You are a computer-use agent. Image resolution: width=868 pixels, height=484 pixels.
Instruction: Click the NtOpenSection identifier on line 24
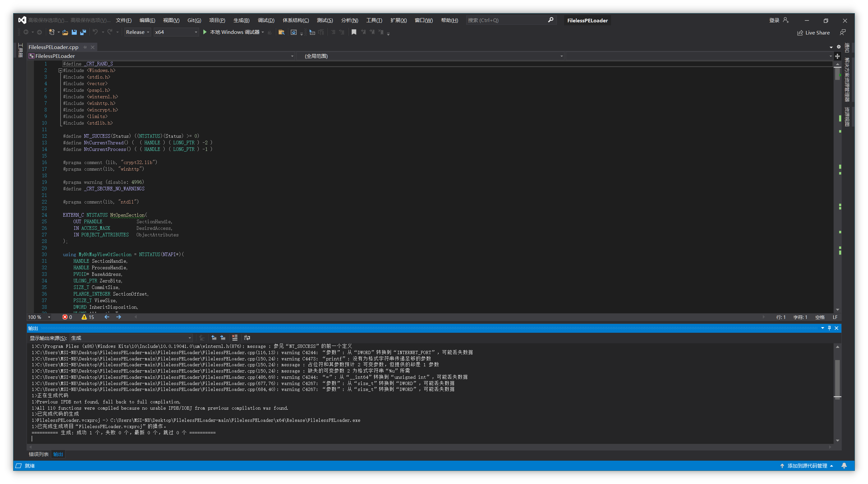pos(127,215)
